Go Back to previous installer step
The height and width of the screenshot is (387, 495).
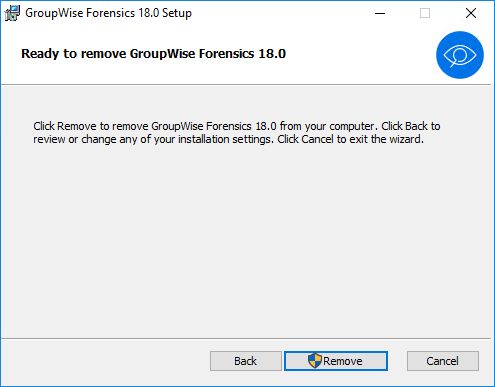pyautogui.click(x=246, y=361)
